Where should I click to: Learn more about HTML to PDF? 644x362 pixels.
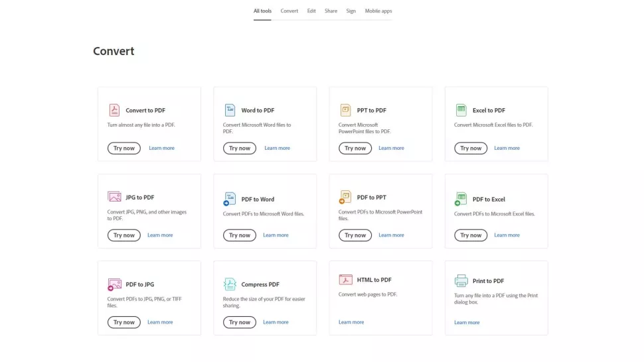pos(351,322)
